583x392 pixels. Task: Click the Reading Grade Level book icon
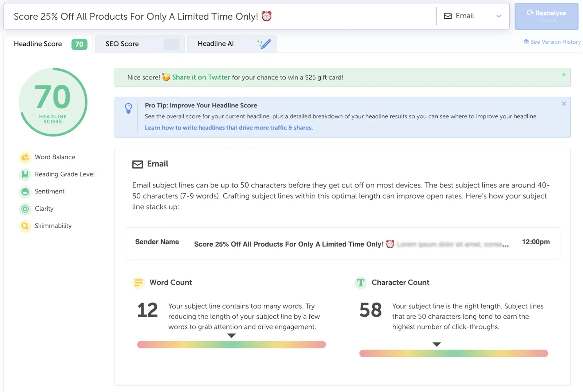click(24, 174)
